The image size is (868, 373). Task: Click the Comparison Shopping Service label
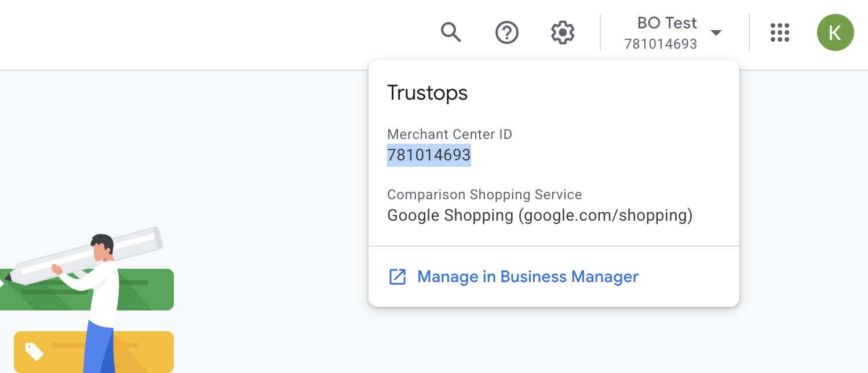tap(484, 195)
